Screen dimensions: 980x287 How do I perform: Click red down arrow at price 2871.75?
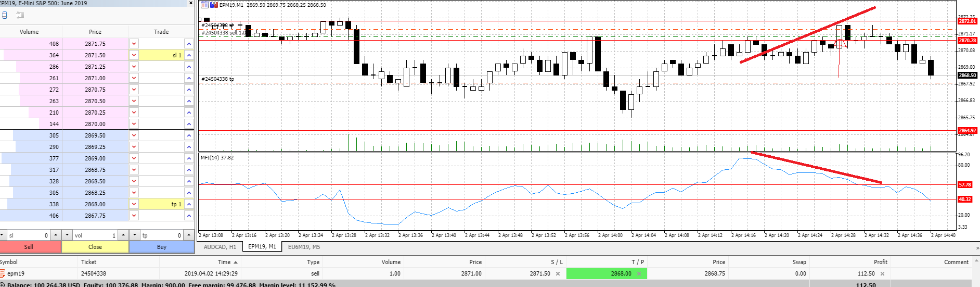[134, 44]
